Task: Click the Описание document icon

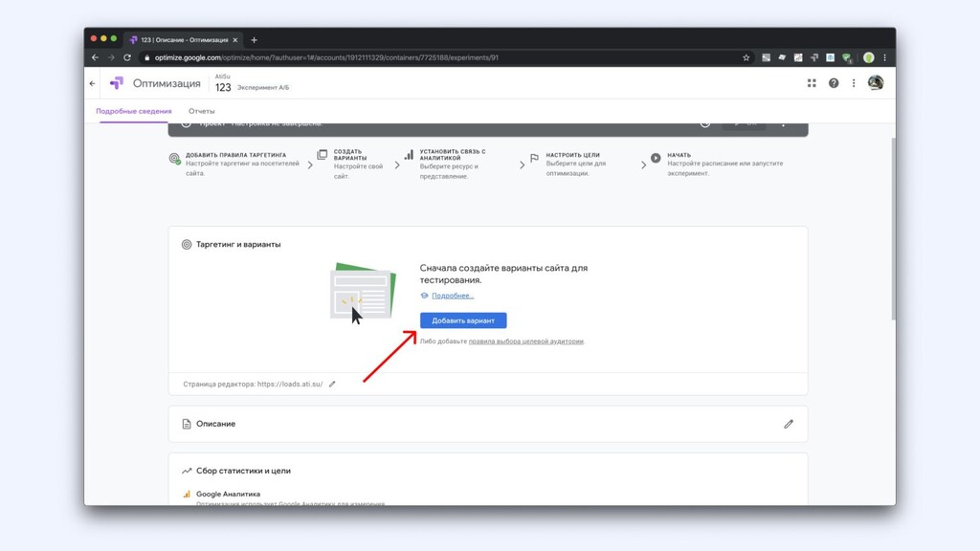Action: coord(187,424)
